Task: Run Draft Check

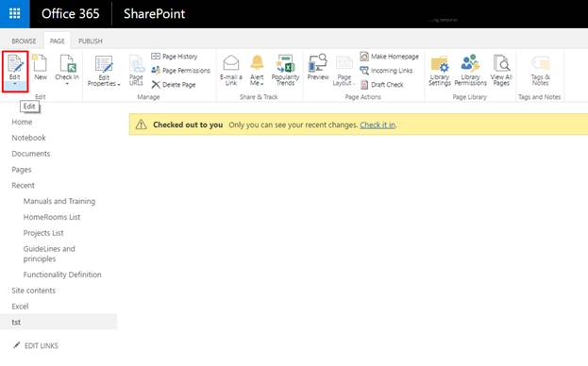Action: click(x=381, y=85)
